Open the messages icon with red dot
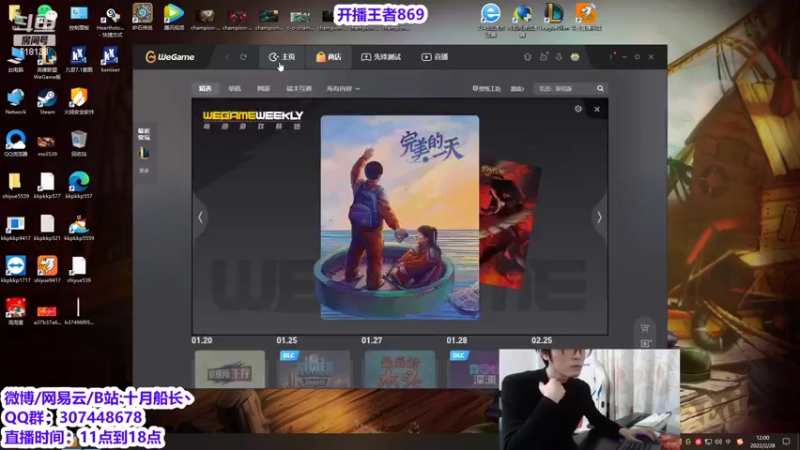Image resolution: width=800 pixels, height=450 pixels. [x=544, y=57]
